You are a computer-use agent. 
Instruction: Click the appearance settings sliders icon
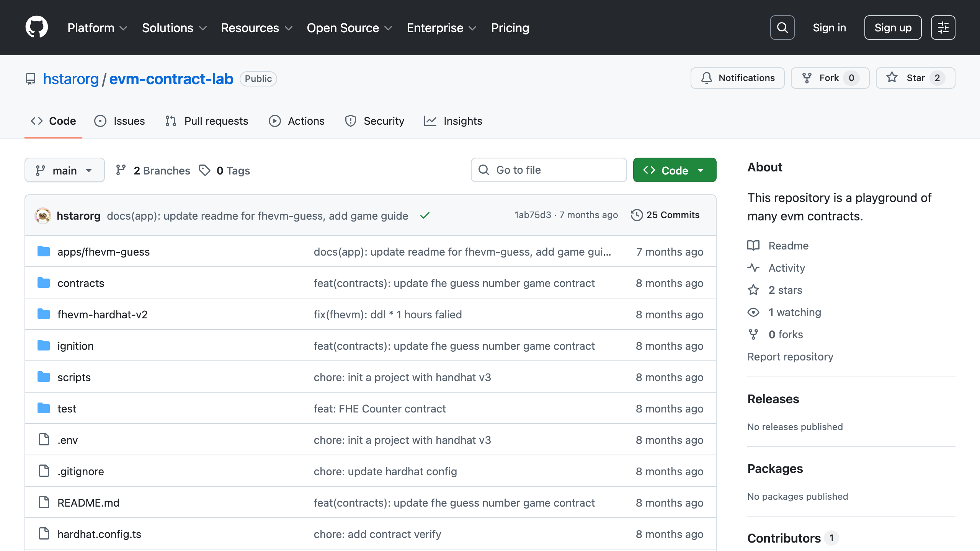[x=943, y=28]
